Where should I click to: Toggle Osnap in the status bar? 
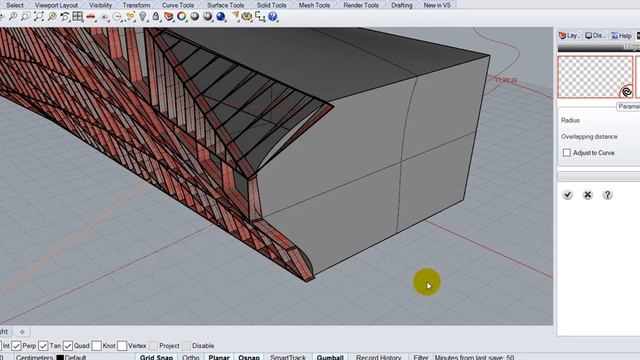coord(249,357)
